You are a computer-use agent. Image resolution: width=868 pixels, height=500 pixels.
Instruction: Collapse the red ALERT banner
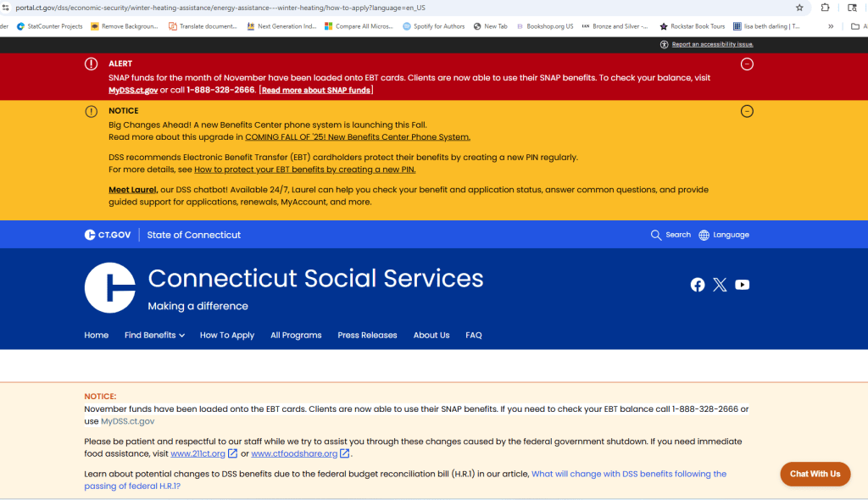[747, 64]
